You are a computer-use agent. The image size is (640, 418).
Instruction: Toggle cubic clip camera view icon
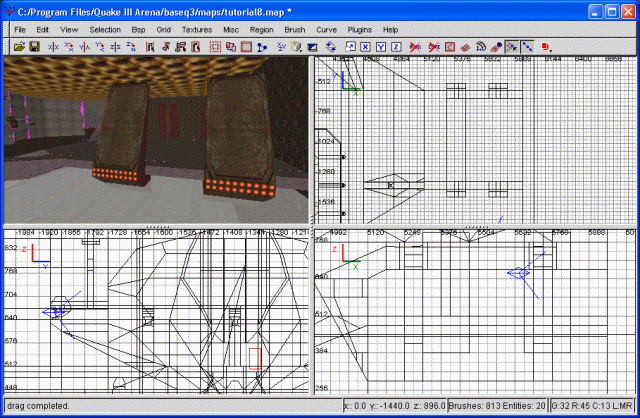[312, 47]
